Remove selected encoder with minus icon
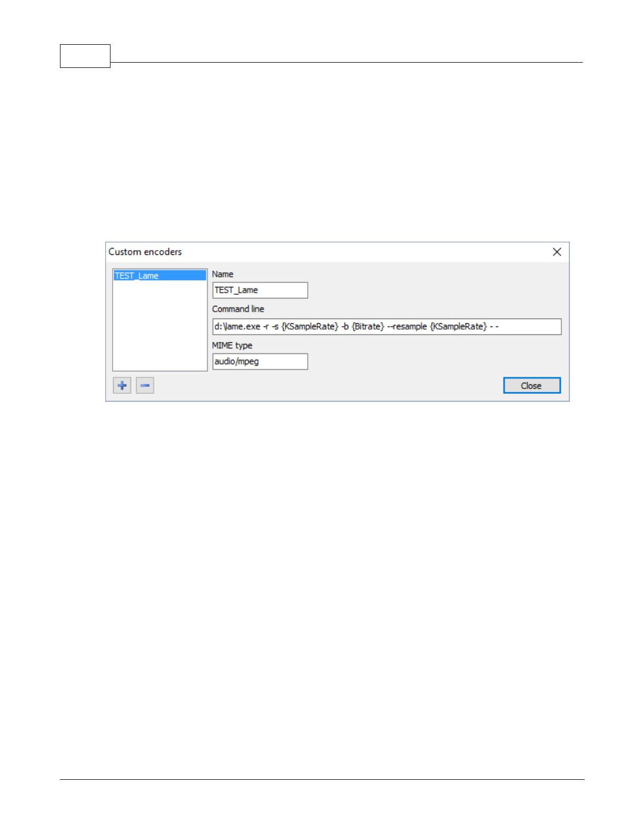The image size is (644, 834). coord(145,385)
